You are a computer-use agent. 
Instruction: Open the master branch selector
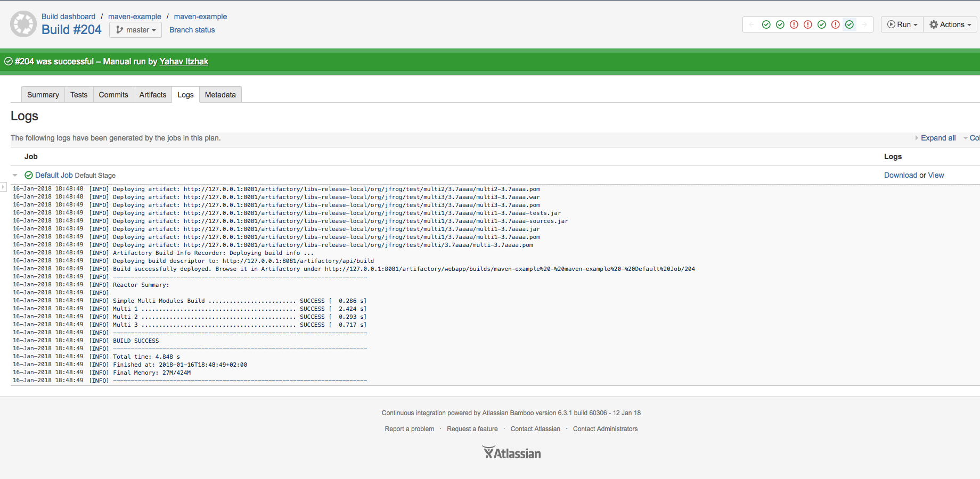136,30
